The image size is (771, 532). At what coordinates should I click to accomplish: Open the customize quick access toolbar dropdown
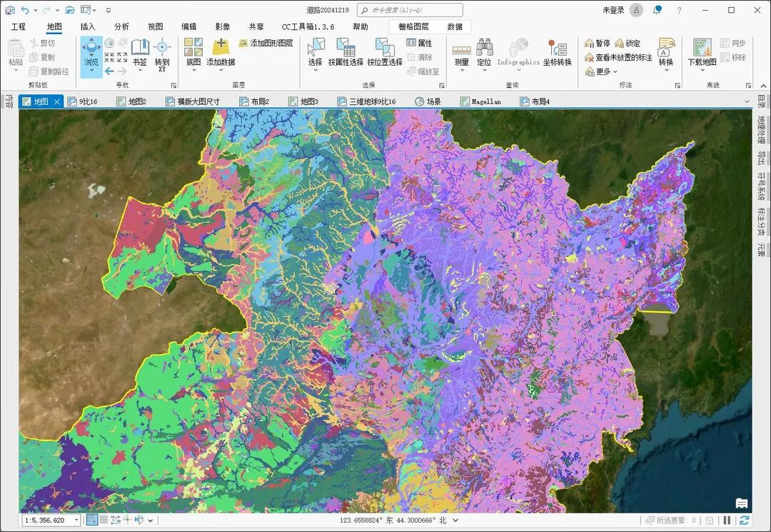(x=109, y=10)
